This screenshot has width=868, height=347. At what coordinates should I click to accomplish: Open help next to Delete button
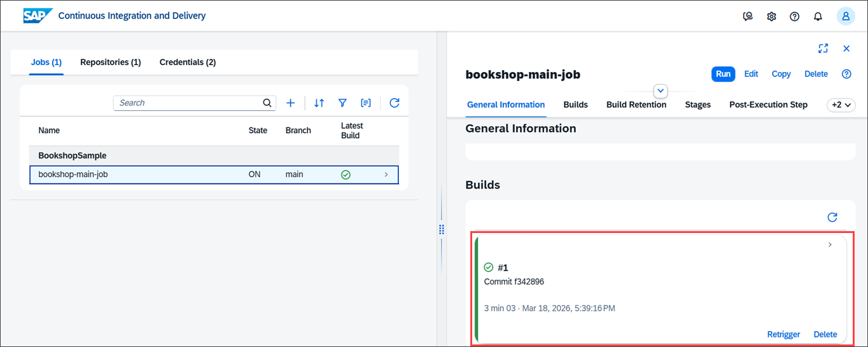pyautogui.click(x=846, y=74)
